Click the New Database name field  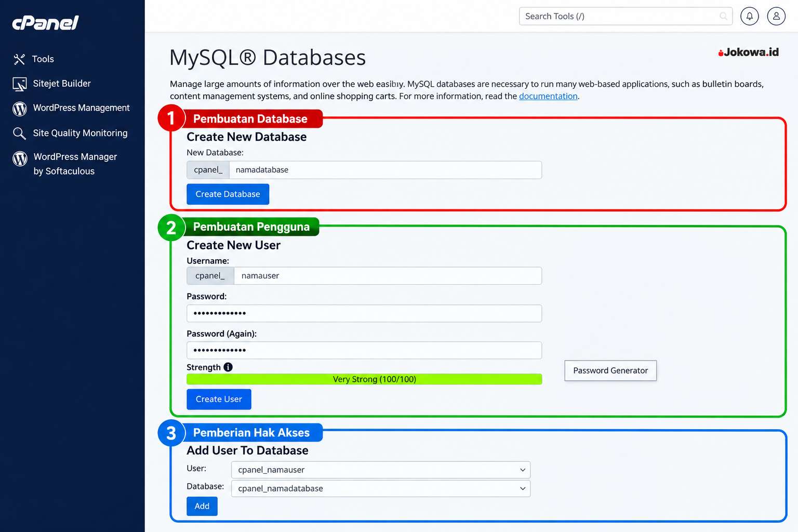385,170
